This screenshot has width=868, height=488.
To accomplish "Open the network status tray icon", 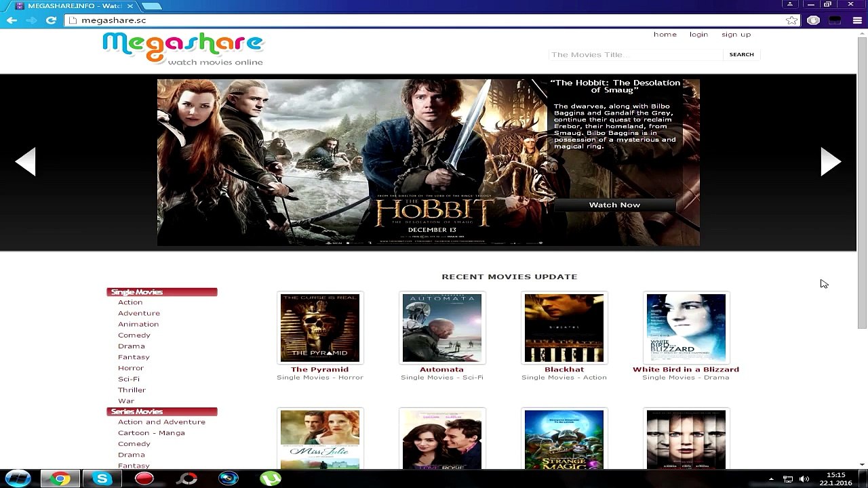I will click(x=788, y=479).
